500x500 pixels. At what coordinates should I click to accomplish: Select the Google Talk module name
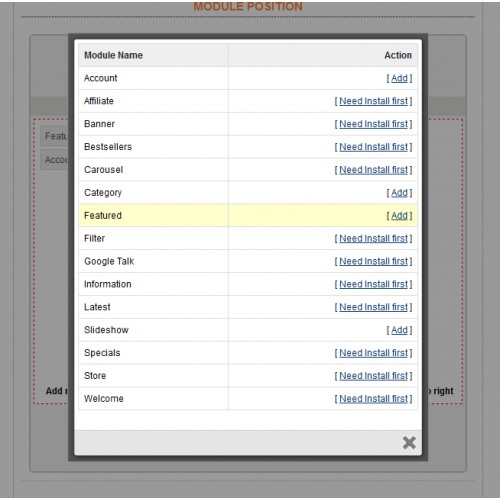pyautogui.click(x=109, y=261)
